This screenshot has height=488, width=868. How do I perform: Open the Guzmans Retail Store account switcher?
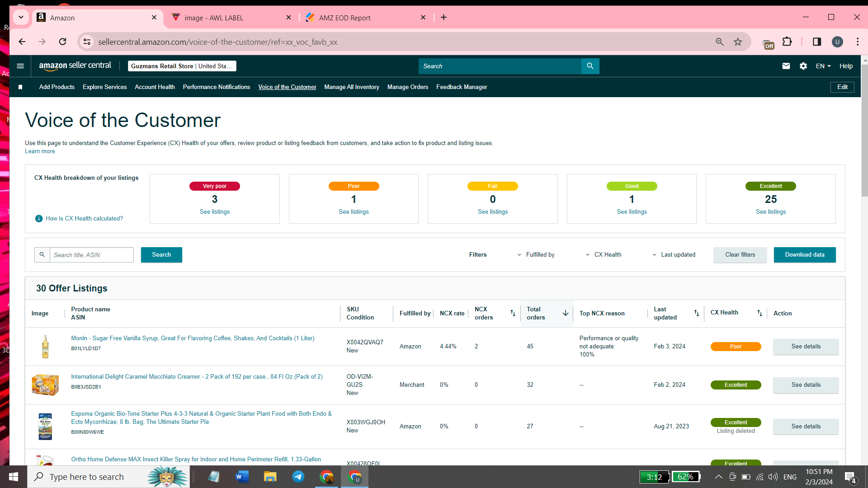click(182, 66)
